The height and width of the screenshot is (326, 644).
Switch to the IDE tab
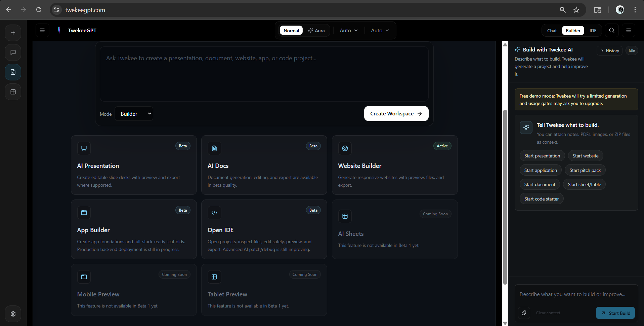click(x=593, y=30)
